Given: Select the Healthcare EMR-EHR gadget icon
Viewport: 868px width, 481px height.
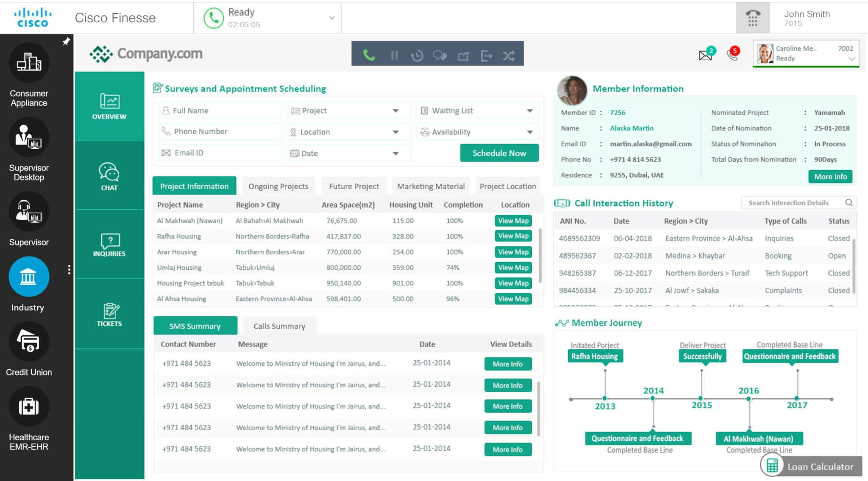Looking at the screenshot, I should point(29,407).
